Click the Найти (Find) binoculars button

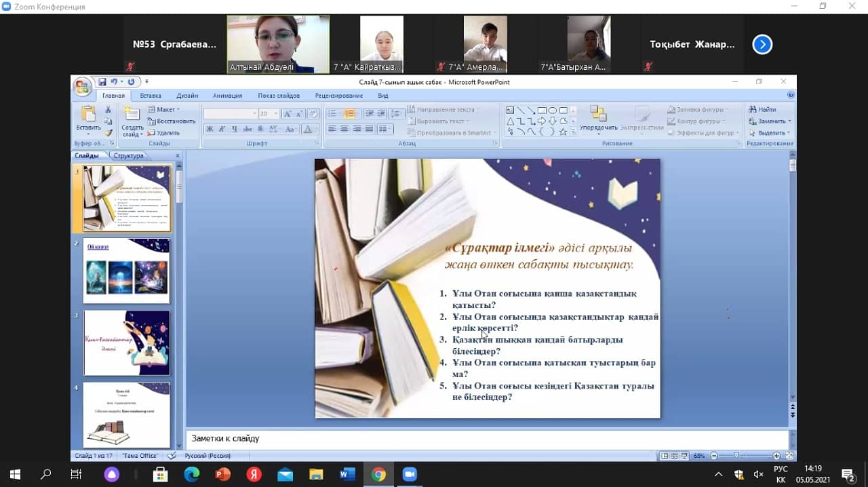[x=763, y=110]
